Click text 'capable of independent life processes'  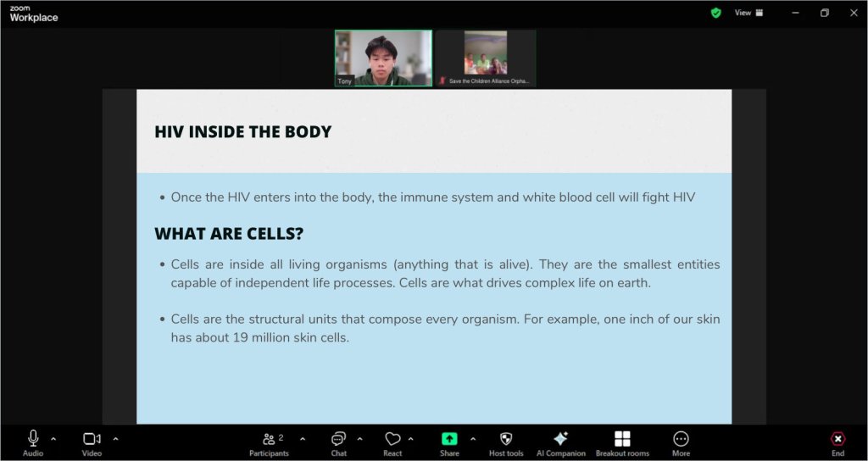click(281, 283)
